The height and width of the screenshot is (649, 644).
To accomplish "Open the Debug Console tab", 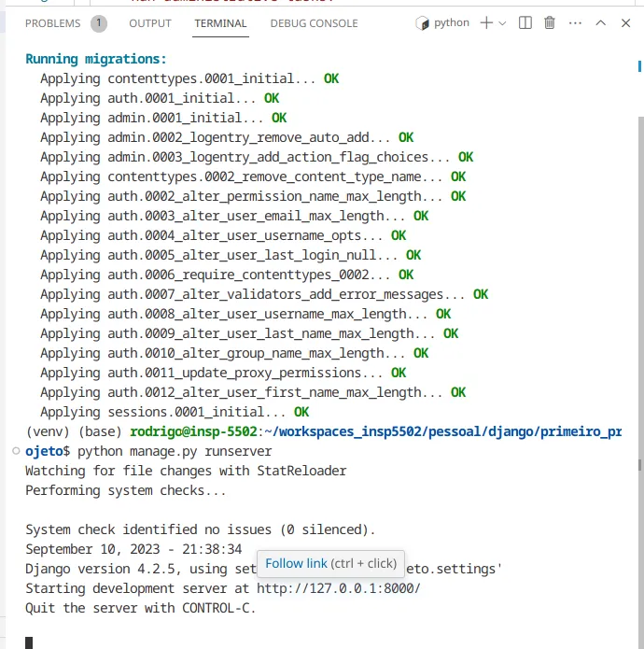I will coord(314,23).
